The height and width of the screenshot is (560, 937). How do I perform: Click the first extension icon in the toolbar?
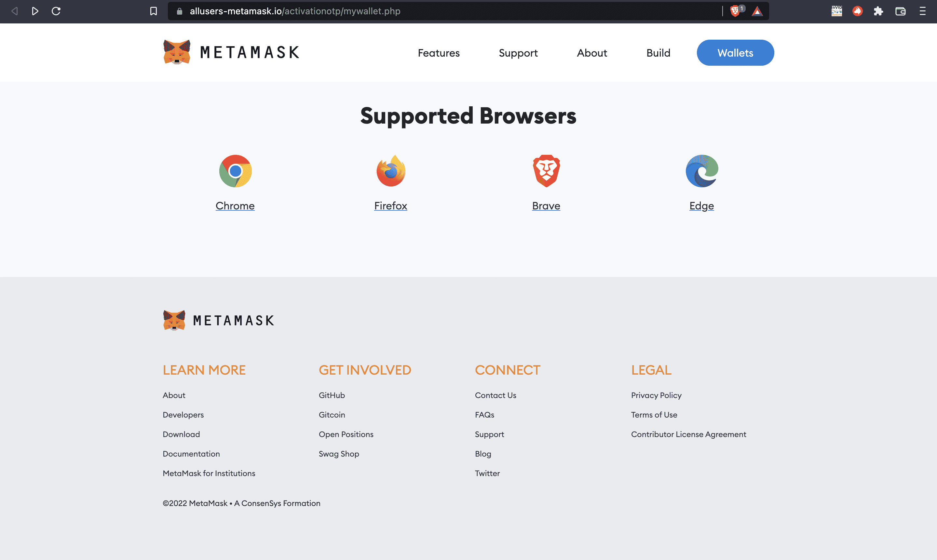[836, 11]
